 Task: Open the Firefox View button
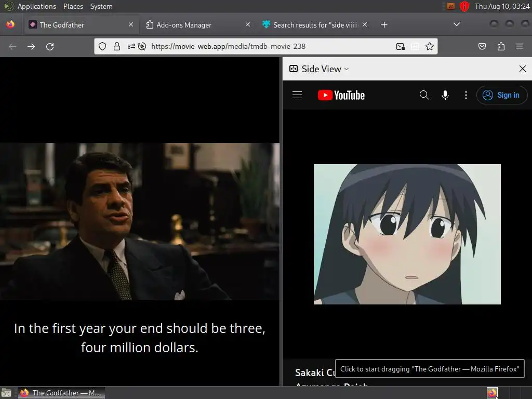pos(10,24)
